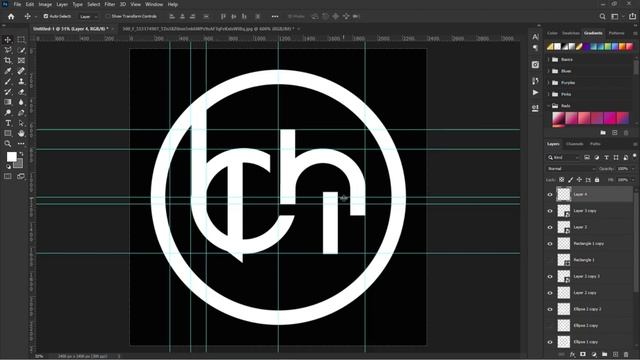Image resolution: width=640 pixels, height=360 pixels.
Task: Pick the purple recent gradient swatch
Action: coord(586,47)
